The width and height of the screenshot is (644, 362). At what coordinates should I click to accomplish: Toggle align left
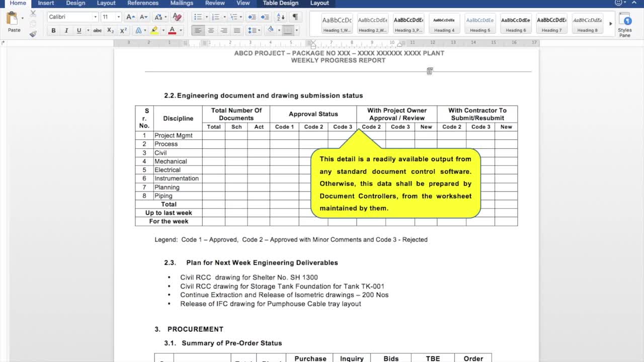tap(198, 31)
